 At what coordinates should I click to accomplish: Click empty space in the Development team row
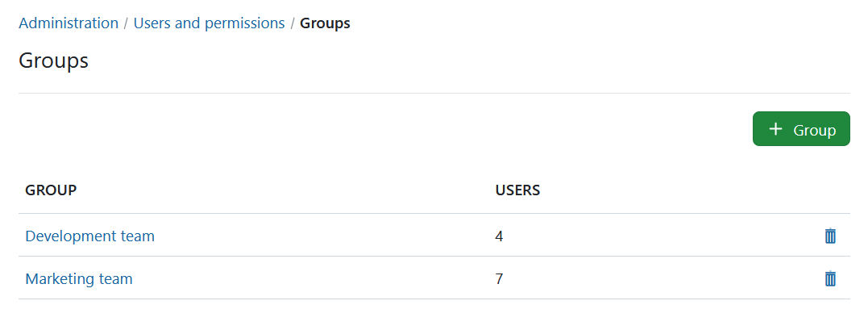(x=322, y=236)
